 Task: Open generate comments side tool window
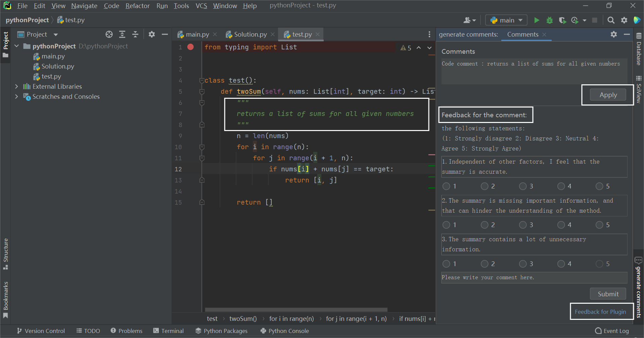click(x=639, y=287)
